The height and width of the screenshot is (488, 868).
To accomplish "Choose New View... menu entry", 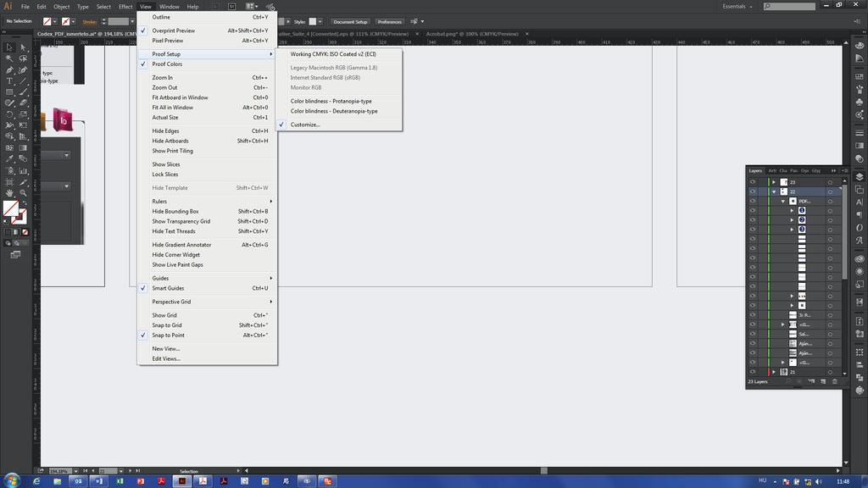I will (x=207, y=348).
